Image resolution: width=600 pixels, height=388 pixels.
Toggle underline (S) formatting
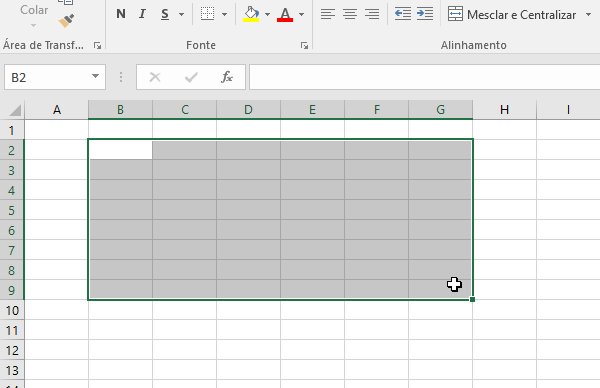tap(165, 14)
